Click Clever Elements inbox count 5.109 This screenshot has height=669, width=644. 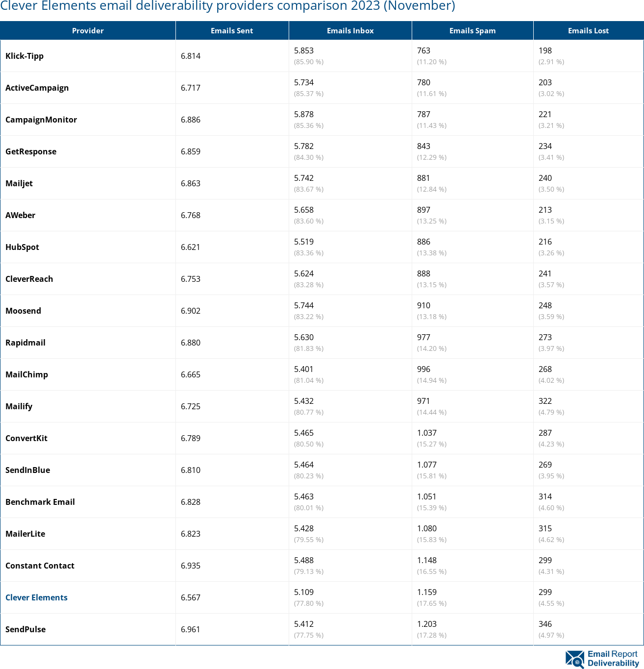(x=304, y=592)
